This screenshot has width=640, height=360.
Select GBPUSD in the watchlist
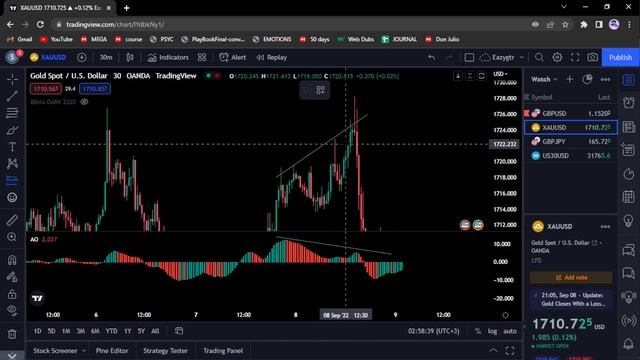click(571, 113)
